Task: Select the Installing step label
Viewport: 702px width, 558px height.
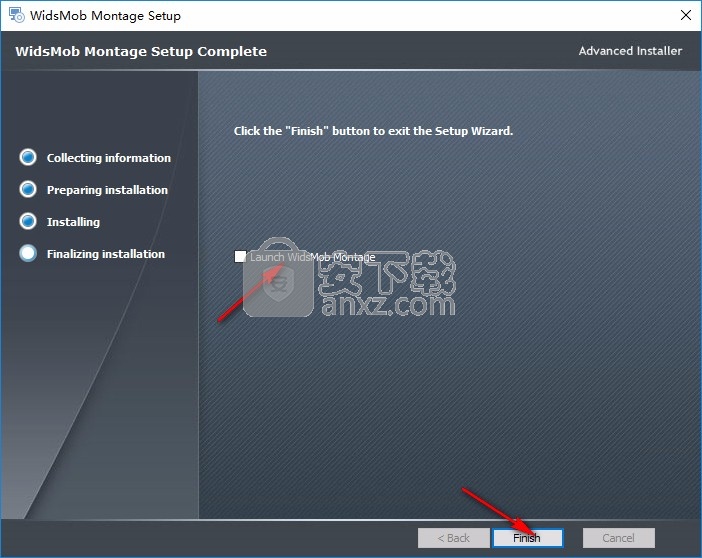Action: tap(73, 222)
